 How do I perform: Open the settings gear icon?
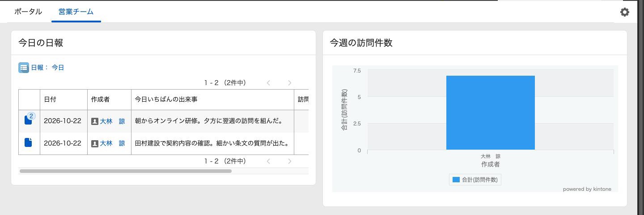pyautogui.click(x=625, y=12)
